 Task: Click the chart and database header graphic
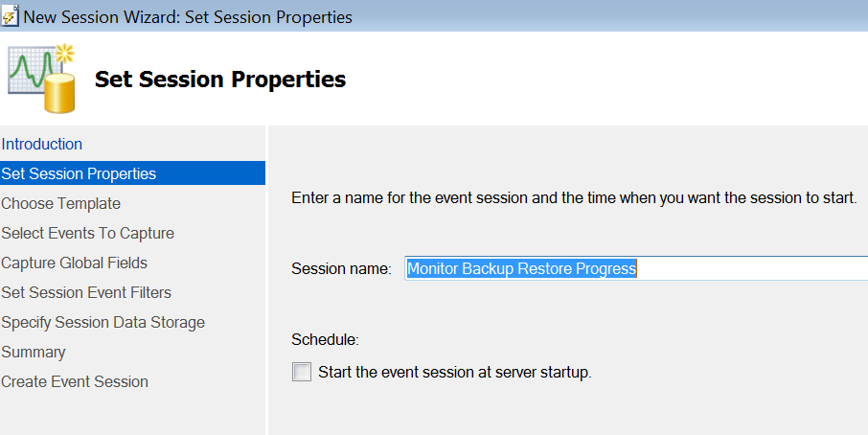coord(41,79)
